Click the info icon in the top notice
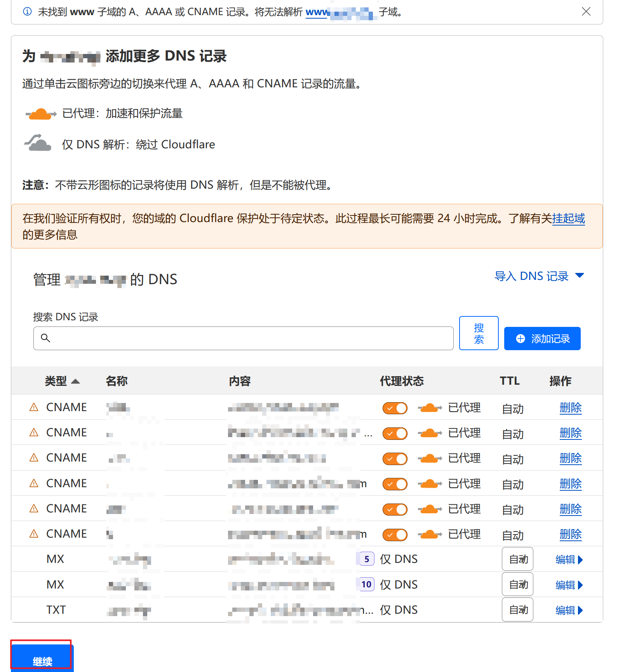 click(x=28, y=12)
